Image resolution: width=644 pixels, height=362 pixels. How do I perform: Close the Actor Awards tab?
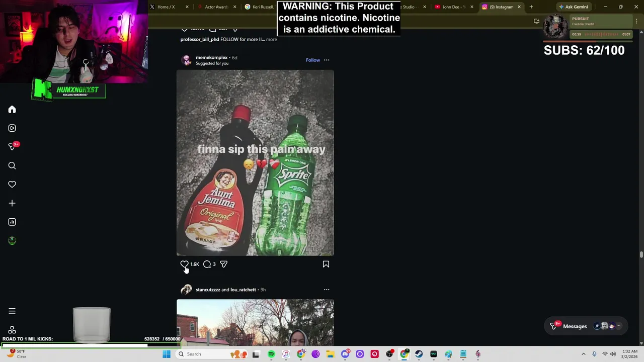[234, 7]
